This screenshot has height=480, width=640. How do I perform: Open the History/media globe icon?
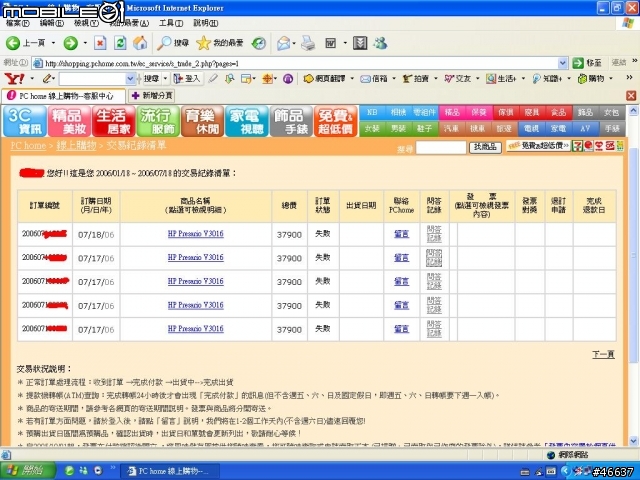click(259, 43)
